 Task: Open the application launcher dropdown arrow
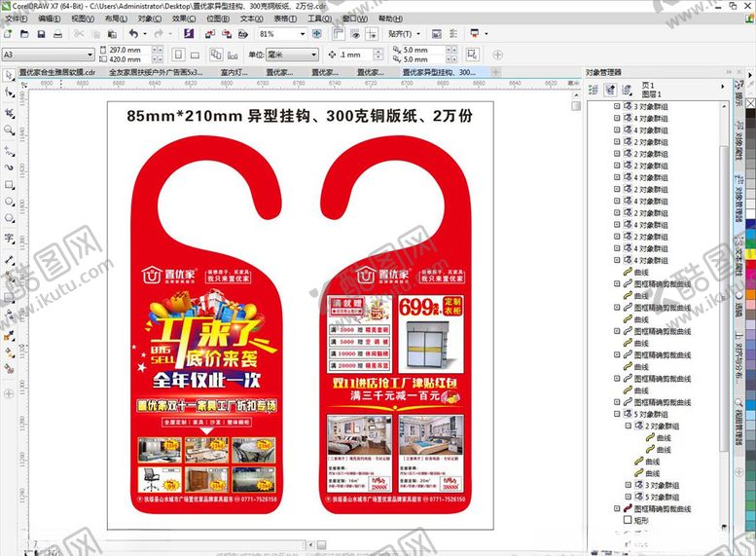[486, 34]
